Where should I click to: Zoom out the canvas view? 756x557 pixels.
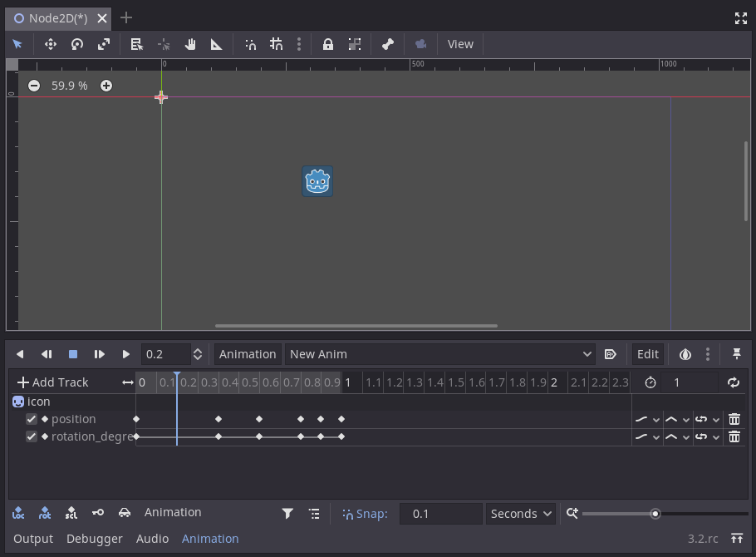34,86
